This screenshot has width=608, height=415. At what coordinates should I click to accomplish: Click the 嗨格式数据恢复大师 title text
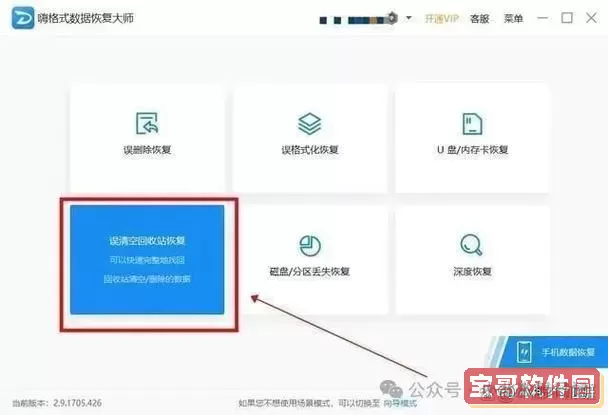coord(86,18)
